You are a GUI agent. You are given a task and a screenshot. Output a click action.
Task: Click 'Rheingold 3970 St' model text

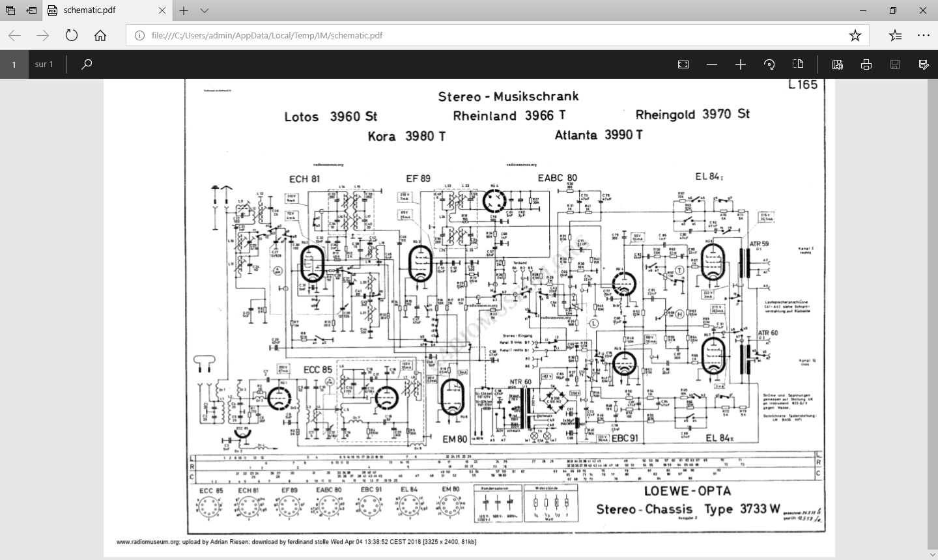click(x=692, y=114)
